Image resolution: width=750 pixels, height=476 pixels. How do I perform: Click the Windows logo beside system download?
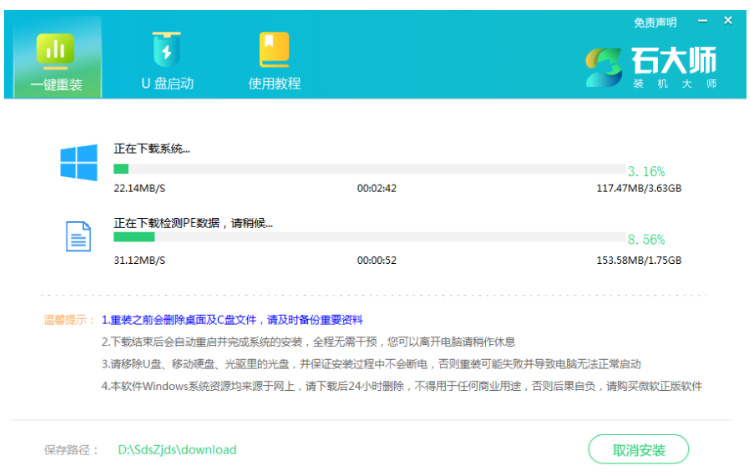tap(78, 162)
